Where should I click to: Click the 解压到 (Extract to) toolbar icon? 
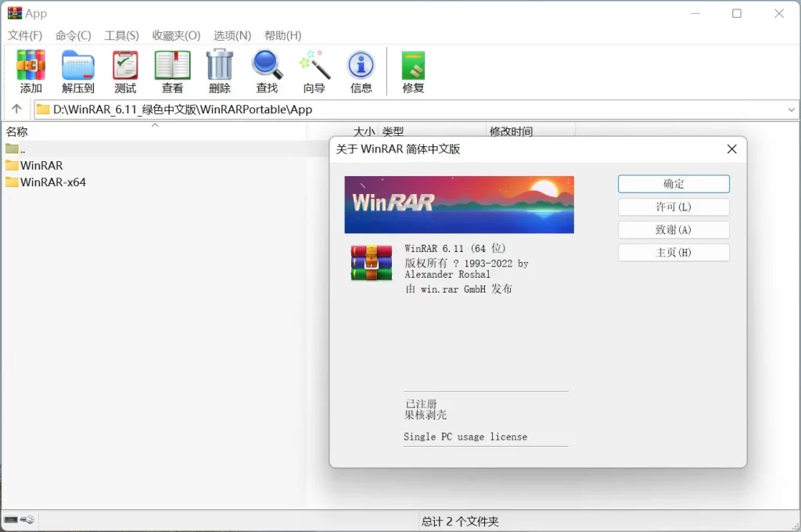click(77, 71)
